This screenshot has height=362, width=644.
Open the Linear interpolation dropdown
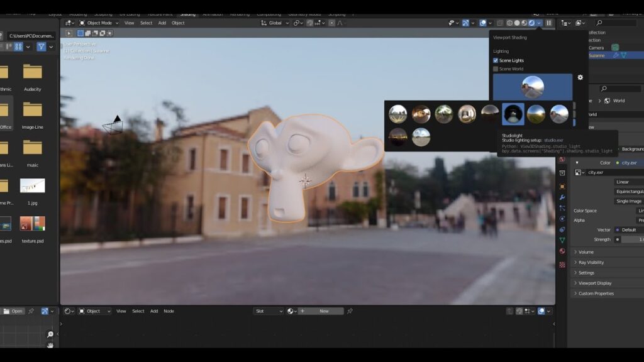(x=629, y=182)
